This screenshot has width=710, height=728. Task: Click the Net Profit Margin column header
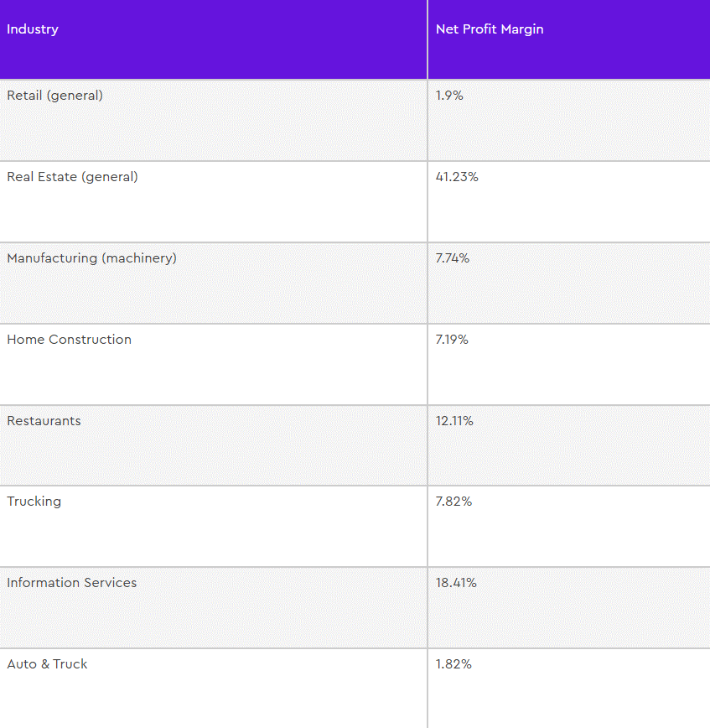[490, 29]
